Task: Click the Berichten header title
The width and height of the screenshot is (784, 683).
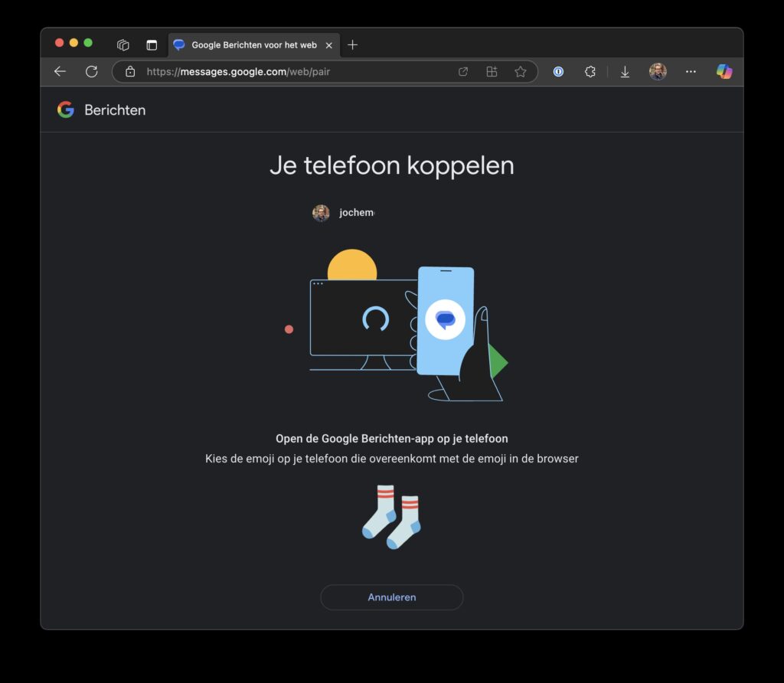Action: coord(115,110)
